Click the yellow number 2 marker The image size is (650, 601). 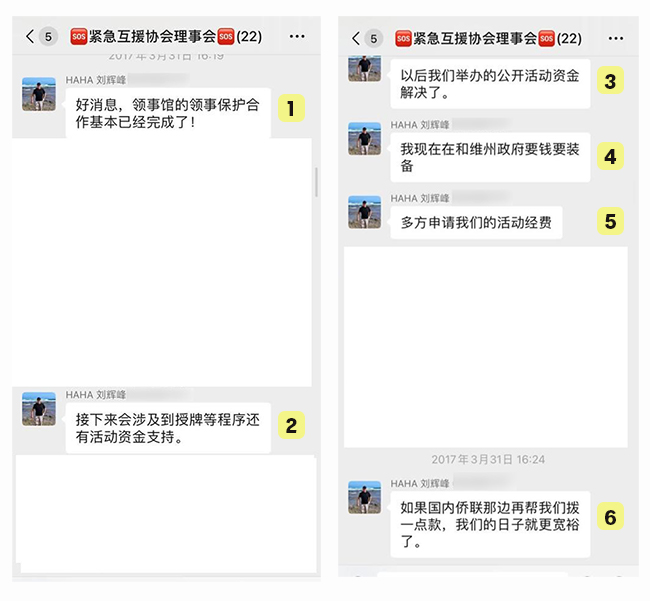click(291, 425)
